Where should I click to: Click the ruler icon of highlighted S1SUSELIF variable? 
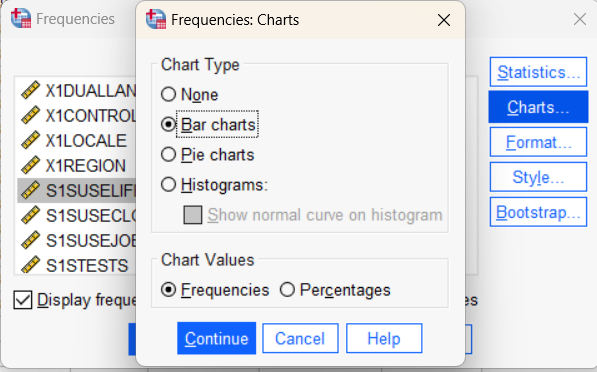point(30,190)
